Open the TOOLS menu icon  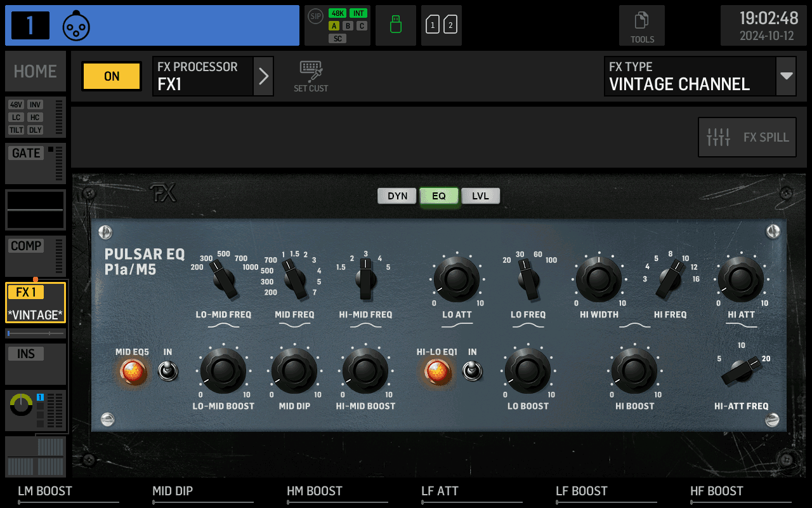642,25
